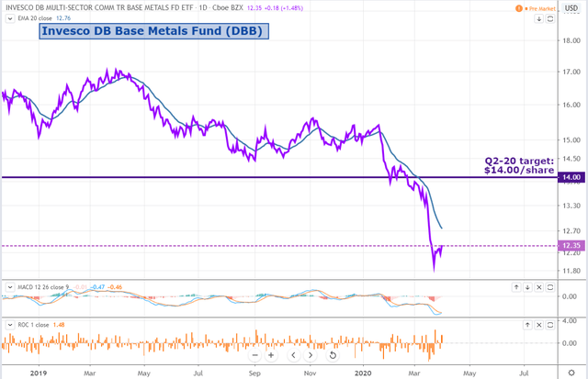Click the ETF symbol title in header
Screen dimensions: 588x379
pyautogui.click(x=100, y=7)
